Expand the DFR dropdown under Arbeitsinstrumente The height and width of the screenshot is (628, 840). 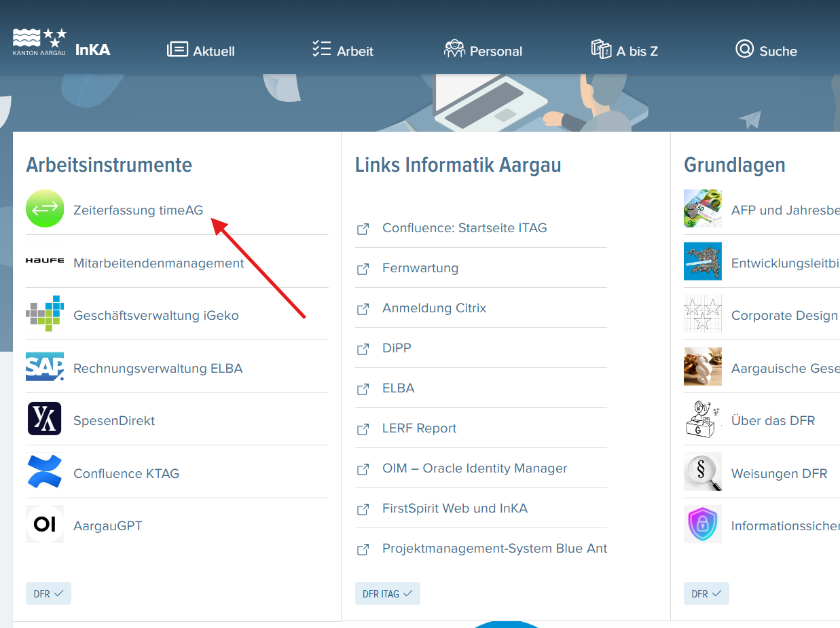pyautogui.click(x=48, y=593)
